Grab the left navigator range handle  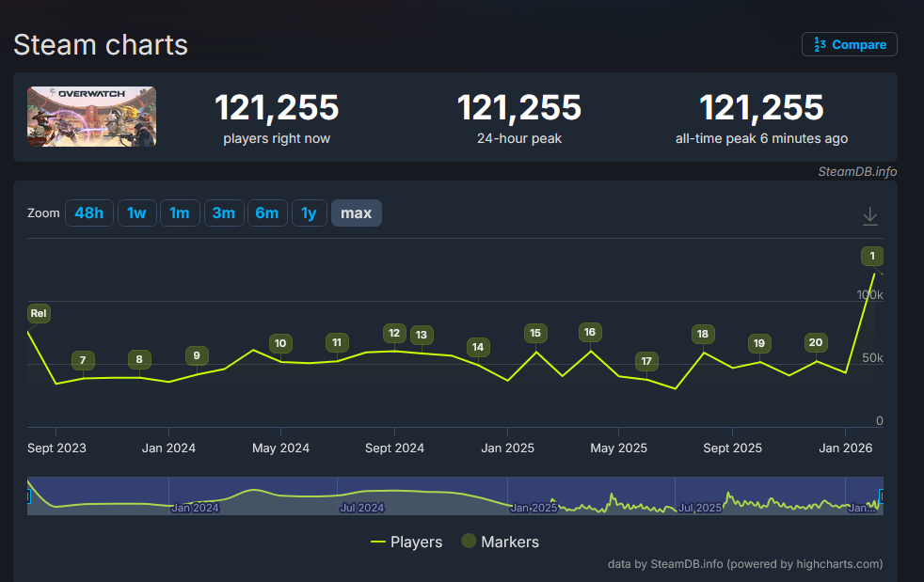28,496
